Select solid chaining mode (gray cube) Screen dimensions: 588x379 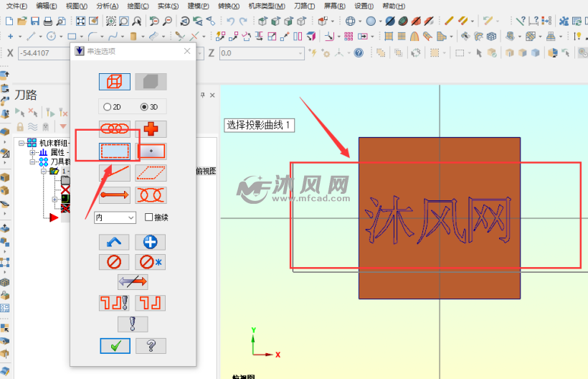[151, 82]
